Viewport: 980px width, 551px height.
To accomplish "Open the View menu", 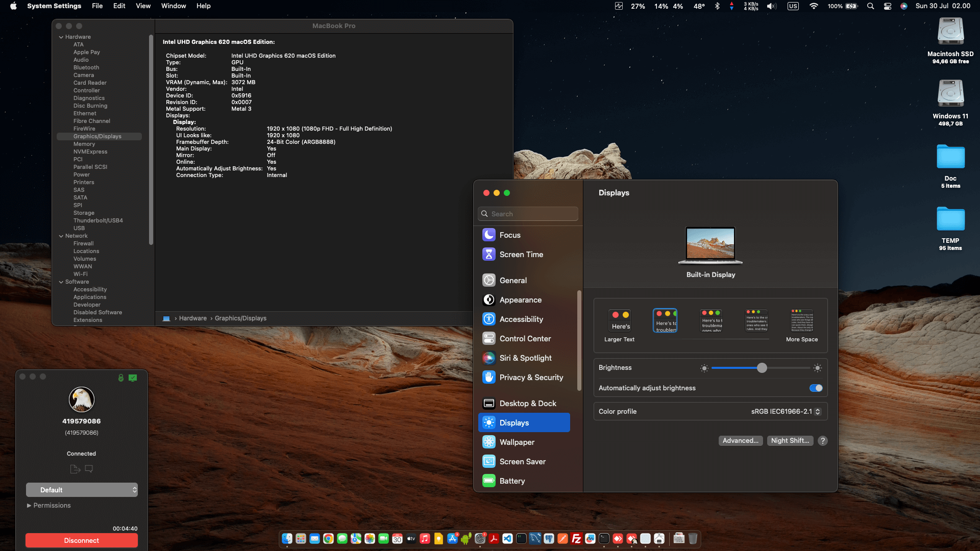I will click(x=143, y=6).
